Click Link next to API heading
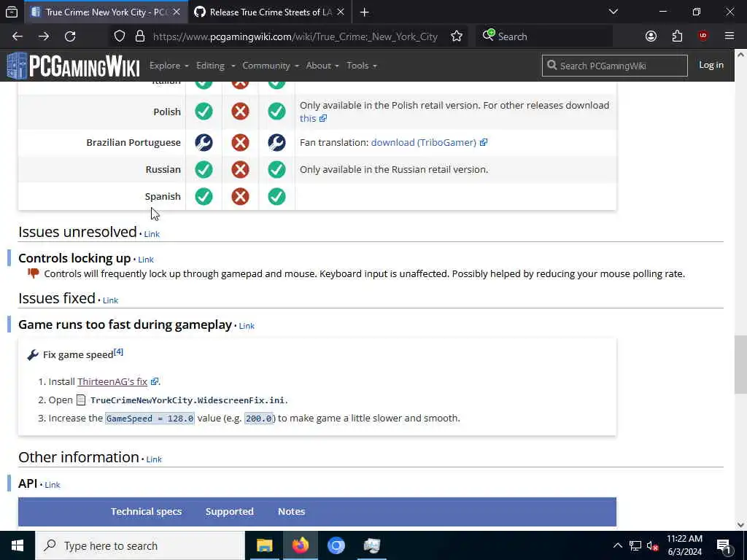747x560 pixels. click(53, 485)
